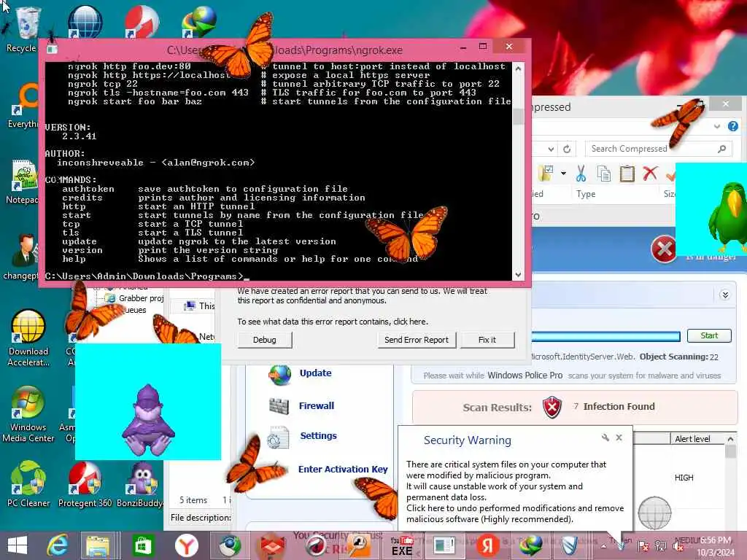This screenshot has width=747, height=560.
Task: Click the Explorer refresh icon
Action: 567,149
